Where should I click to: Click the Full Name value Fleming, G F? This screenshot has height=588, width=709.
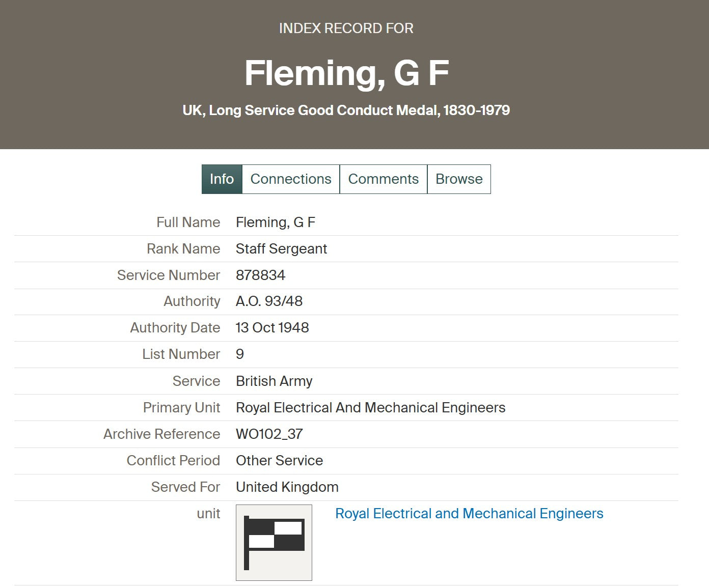pos(276,222)
